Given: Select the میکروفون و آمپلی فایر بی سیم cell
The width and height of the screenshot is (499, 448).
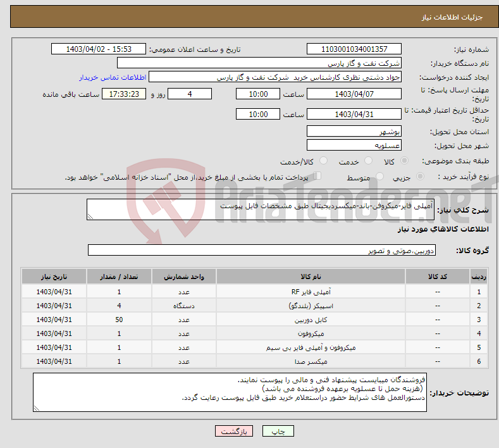Looking at the screenshot, I should (311, 347).
